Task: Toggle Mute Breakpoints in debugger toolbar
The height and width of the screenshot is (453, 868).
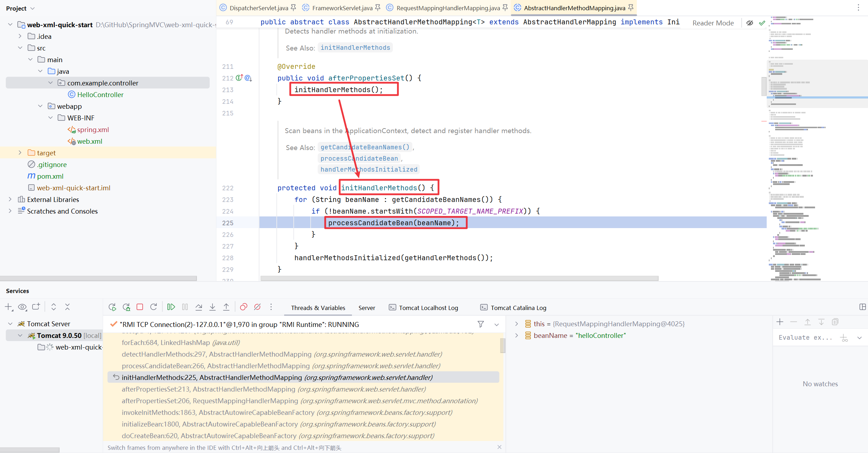Action: pyautogui.click(x=257, y=307)
